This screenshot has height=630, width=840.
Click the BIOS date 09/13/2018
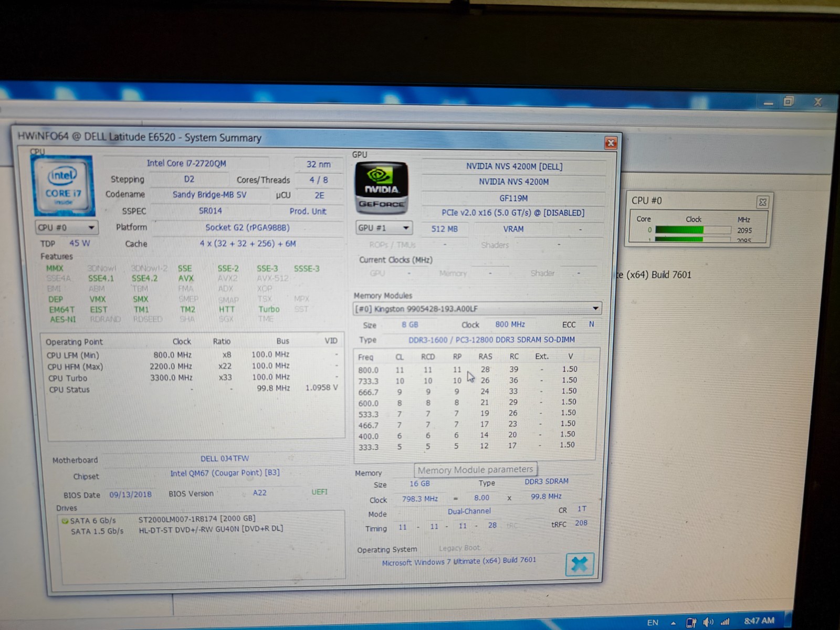tap(130, 494)
